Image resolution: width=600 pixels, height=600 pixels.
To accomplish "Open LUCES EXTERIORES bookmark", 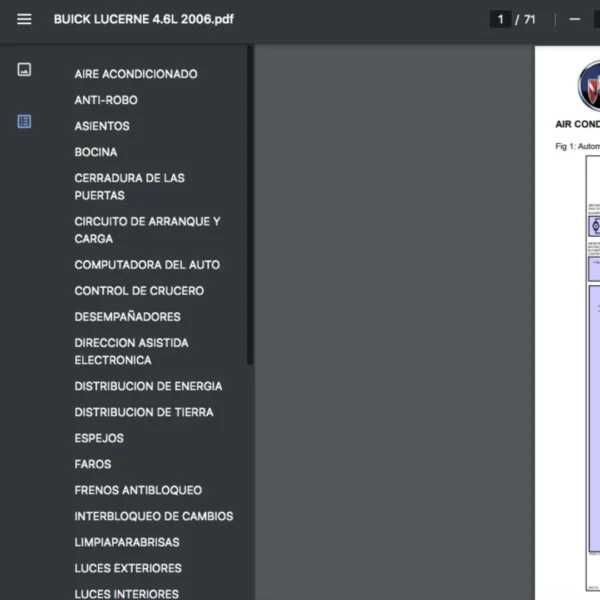I will (x=128, y=568).
